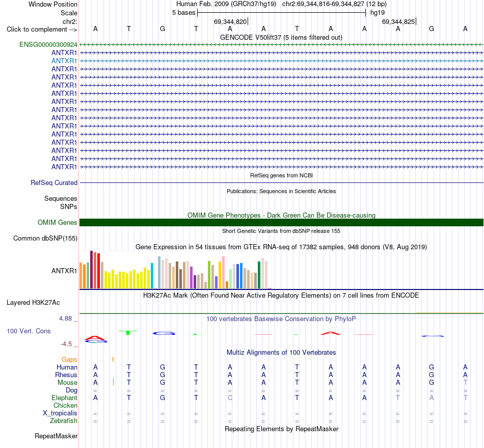Click the -4.5 lower scale value
Viewport: 484px width, 448px height.
click(x=66, y=344)
